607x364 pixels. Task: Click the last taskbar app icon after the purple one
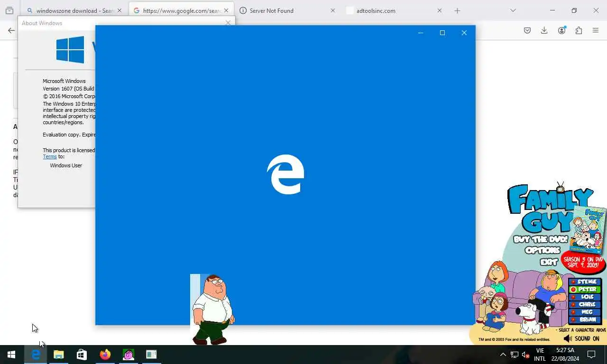click(x=151, y=355)
